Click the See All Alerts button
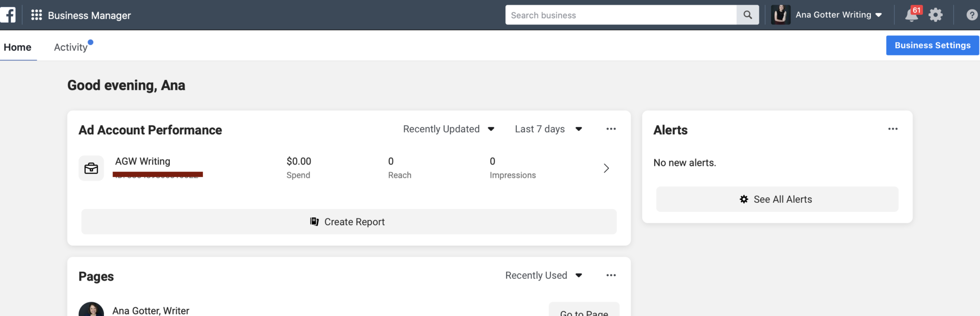 [777, 199]
